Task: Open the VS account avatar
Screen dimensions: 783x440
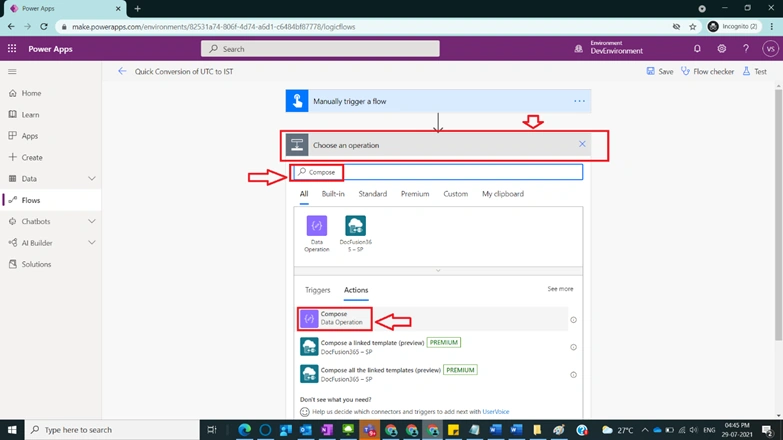Action: (x=770, y=48)
